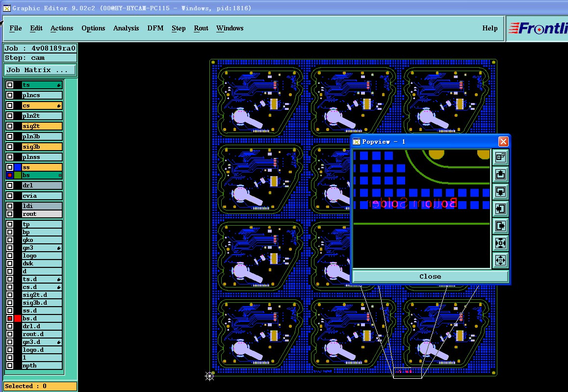This screenshot has width=568, height=392.
Task: Open the Windows menu
Action: coord(230,28)
